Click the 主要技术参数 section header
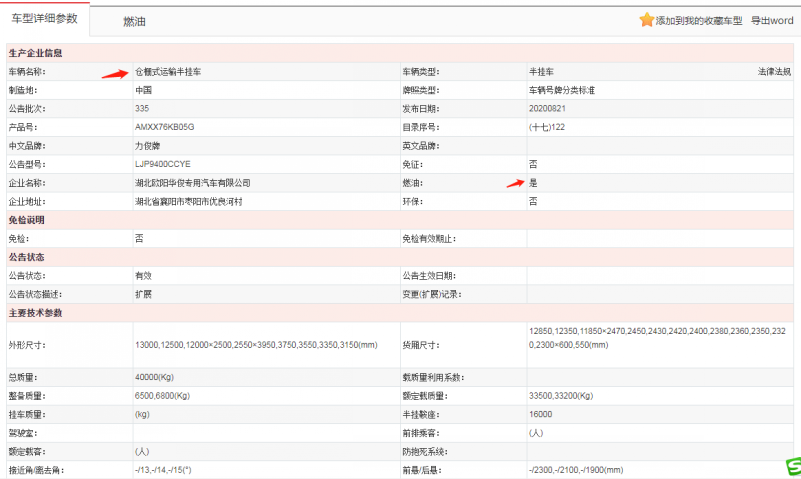801x479 pixels. [36, 313]
